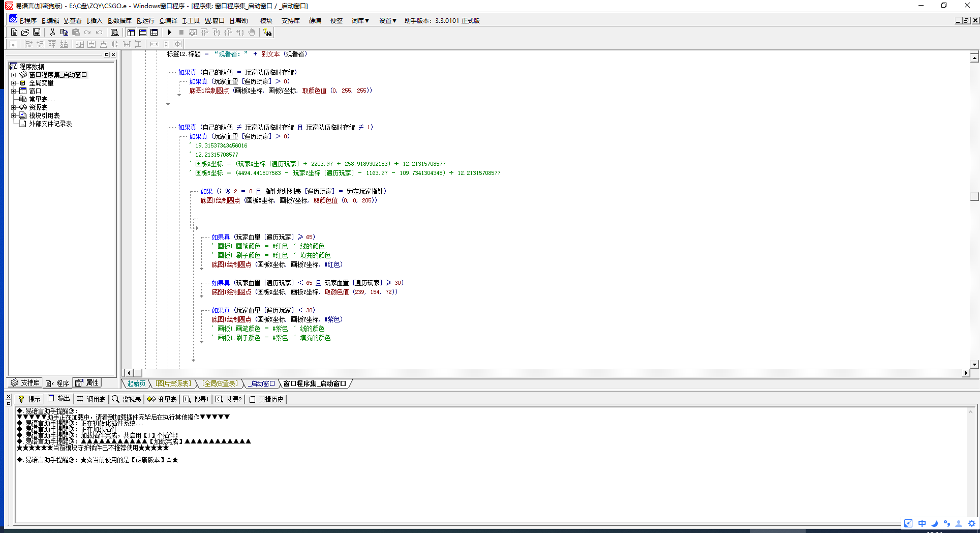Open the T.工具 menu
This screenshot has height=533, width=980.
(x=191, y=20)
